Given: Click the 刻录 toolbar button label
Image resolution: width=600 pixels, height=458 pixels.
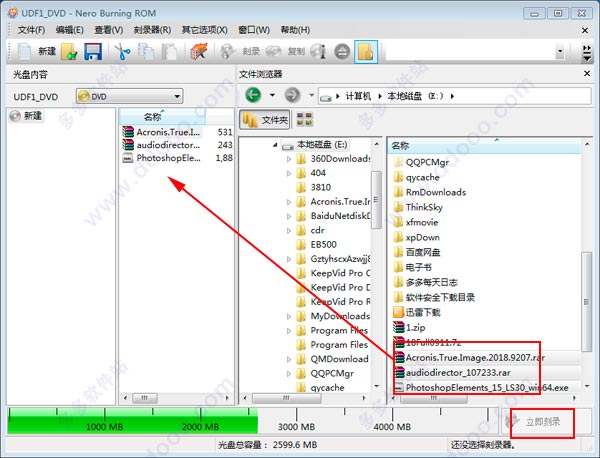Looking at the screenshot, I should coord(251,51).
